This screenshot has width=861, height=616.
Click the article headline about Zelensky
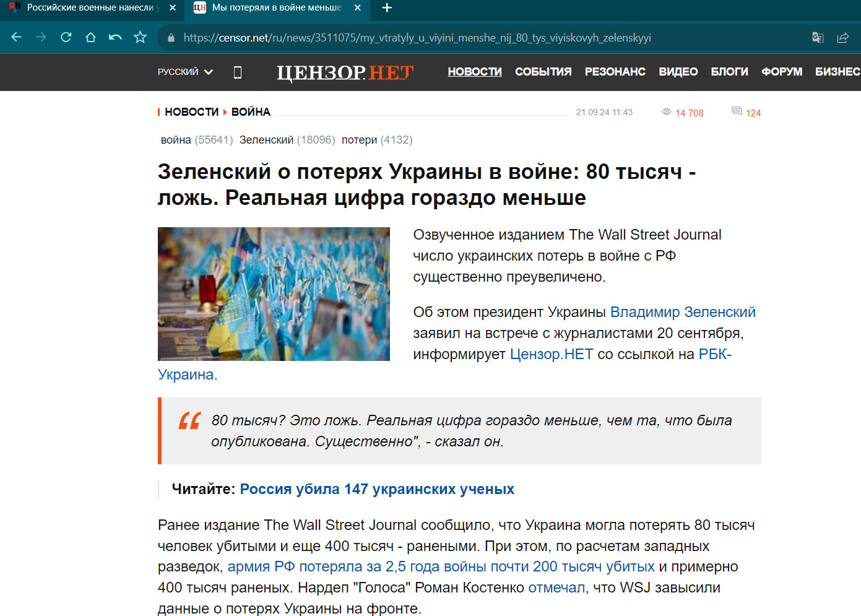coord(427,184)
